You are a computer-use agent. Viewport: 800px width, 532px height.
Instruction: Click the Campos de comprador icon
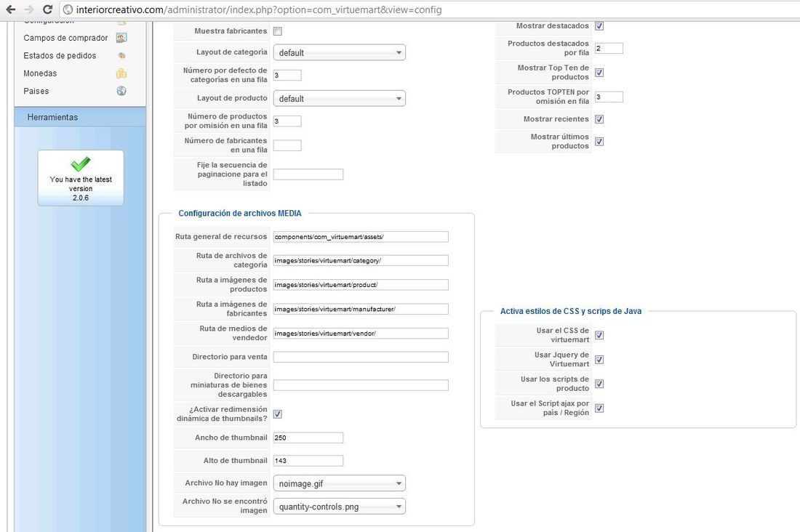click(121, 38)
